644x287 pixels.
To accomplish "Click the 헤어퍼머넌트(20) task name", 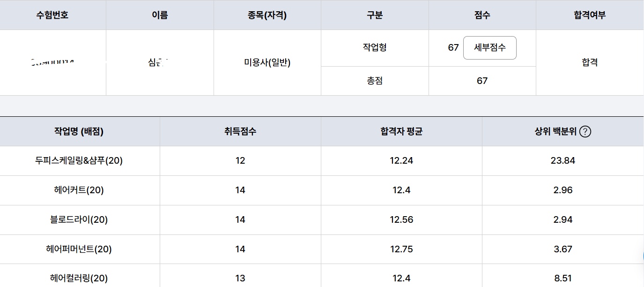I will pyautogui.click(x=79, y=249).
